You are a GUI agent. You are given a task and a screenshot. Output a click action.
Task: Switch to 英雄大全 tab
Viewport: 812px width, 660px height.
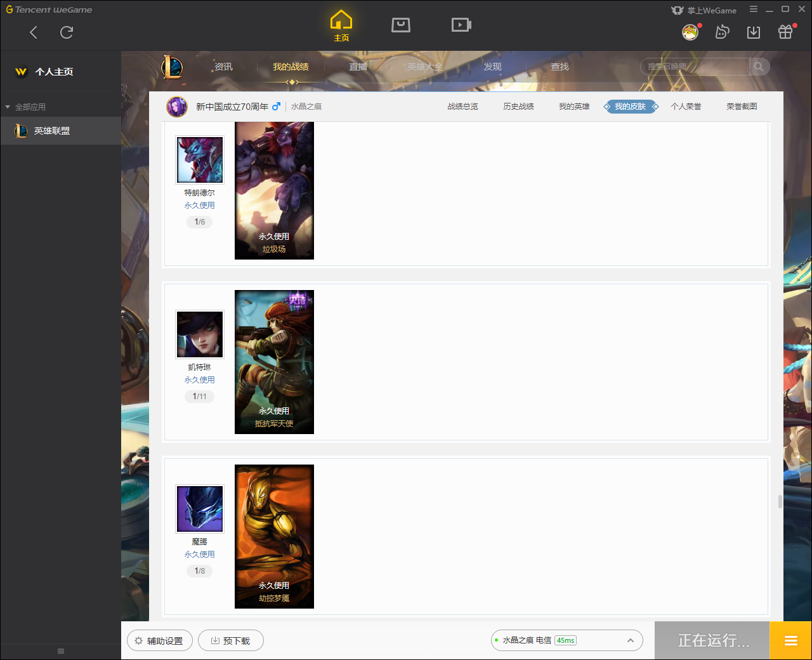[425, 67]
